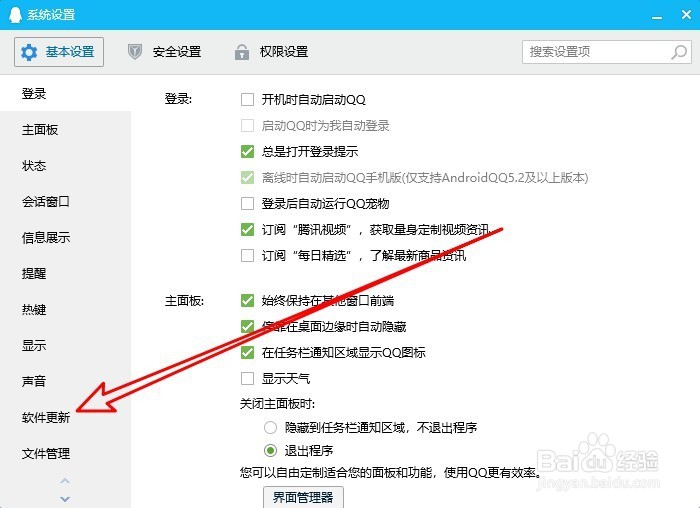Viewport: 700px width, 508px height.
Task: Click the 搜索设置项 search field
Action: (607, 52)
